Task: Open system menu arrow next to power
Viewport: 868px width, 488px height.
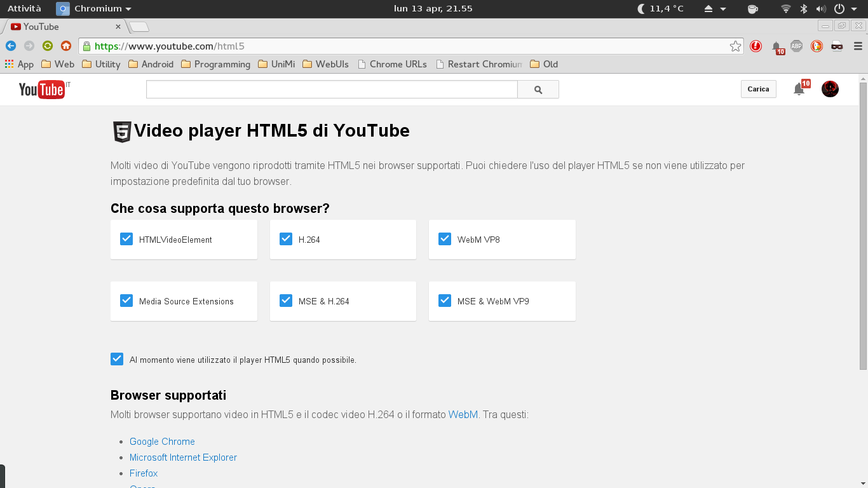Action: (855, 10)
